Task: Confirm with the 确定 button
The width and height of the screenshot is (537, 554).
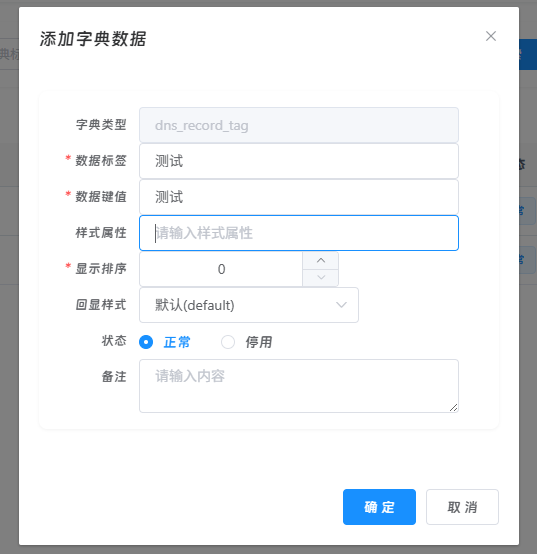Action: [379, 507]
